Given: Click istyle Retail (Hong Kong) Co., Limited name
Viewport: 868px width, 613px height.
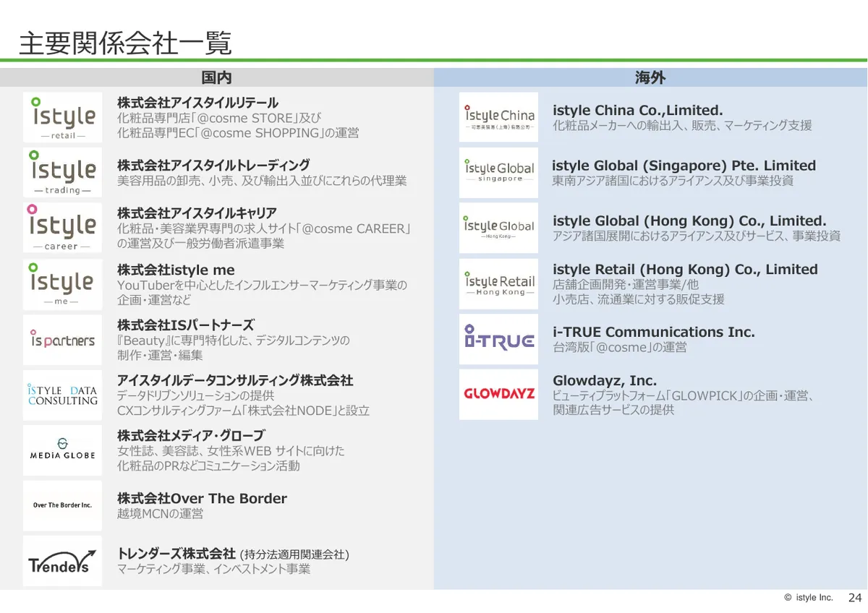Looking at the screenshot, I should click(x=685, y=270).
